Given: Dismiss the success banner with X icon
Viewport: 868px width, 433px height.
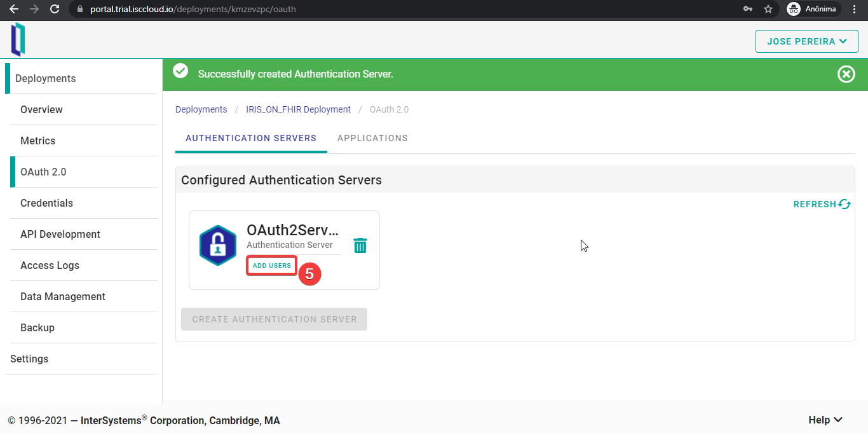Looking at the screenshot, I should point(846,74).
